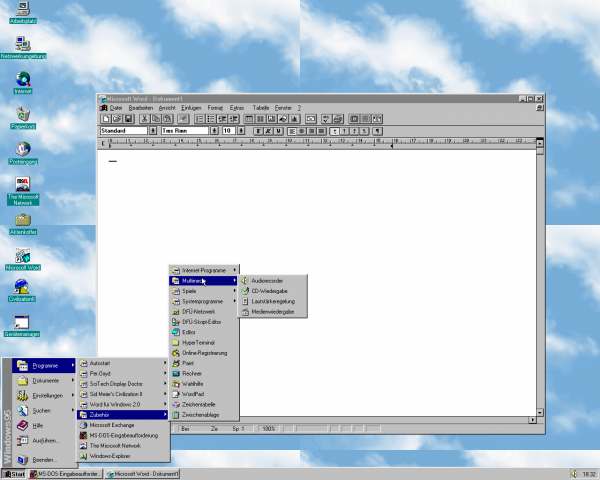Expand Word für Windows 2.0 group
This screenshot has height=480, width=600.
pyautogui.click(x=123, y=404)
